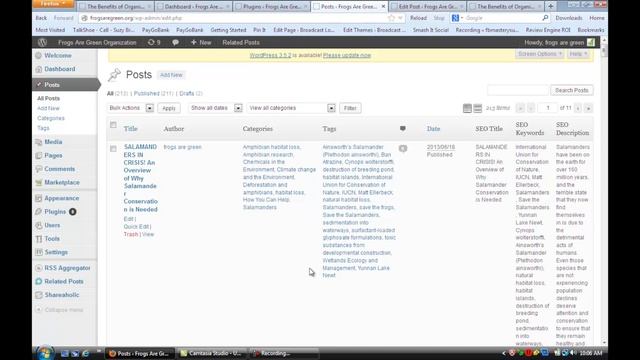Click inside the search posts field

point(518,90)
